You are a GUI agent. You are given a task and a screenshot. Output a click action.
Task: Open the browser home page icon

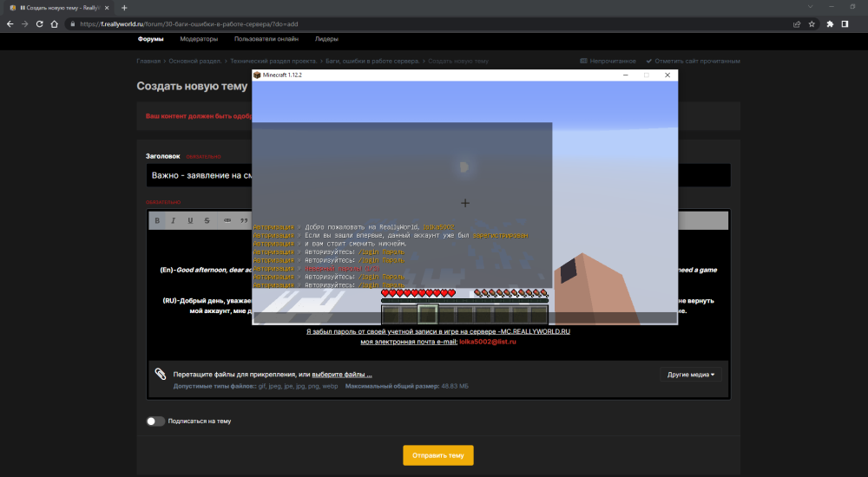point(54,23)
